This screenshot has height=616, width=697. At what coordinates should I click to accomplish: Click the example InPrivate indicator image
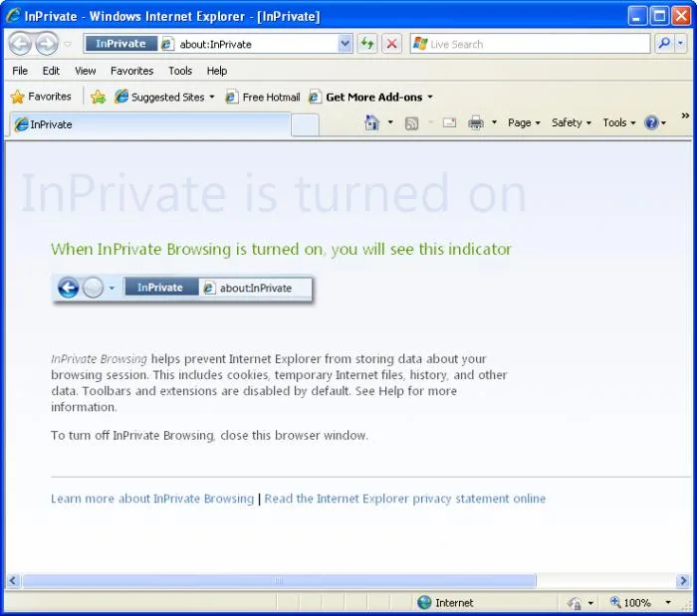(183, 289)
